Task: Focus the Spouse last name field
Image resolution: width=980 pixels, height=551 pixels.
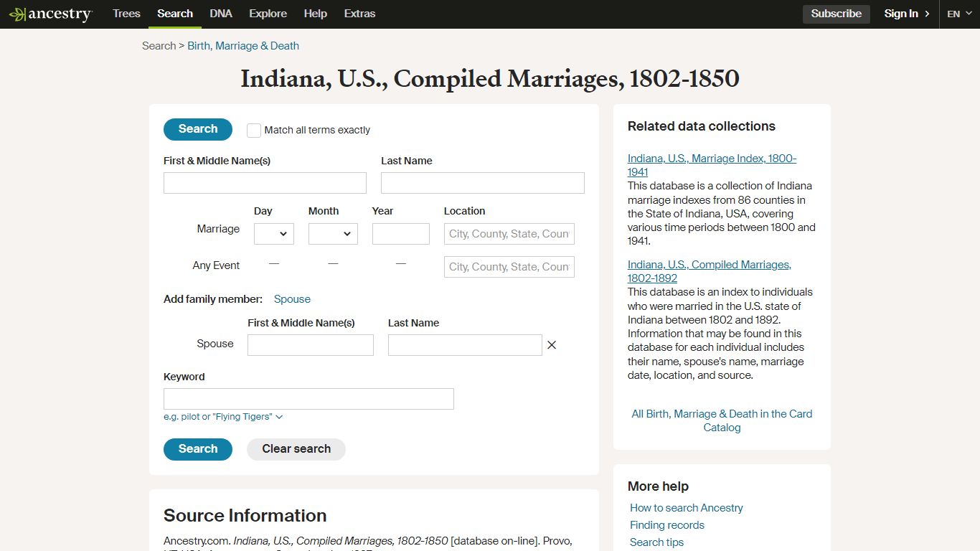Action: tap(465, 345)
